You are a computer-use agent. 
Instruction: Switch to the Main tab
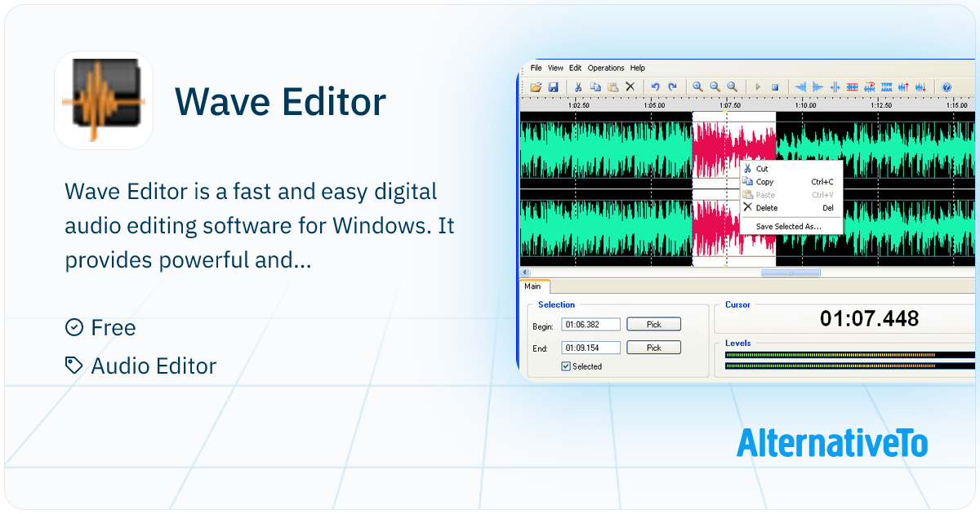point(533,286)
